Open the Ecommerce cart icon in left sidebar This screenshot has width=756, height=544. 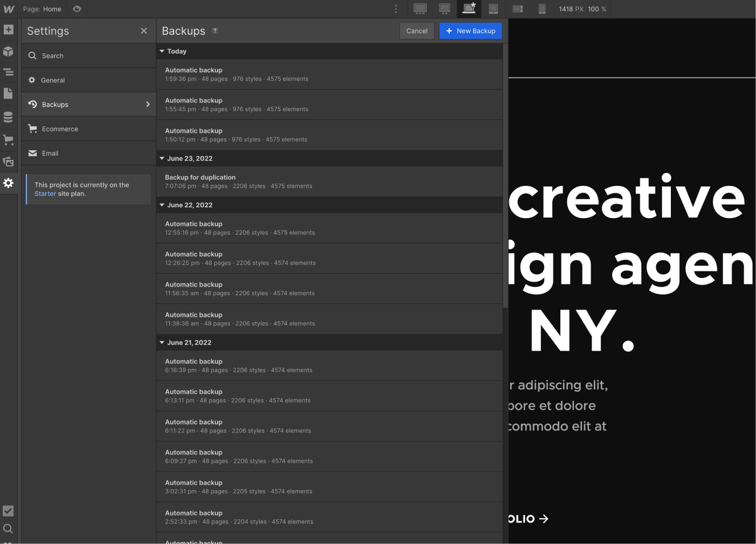click(x=8, y=140)
